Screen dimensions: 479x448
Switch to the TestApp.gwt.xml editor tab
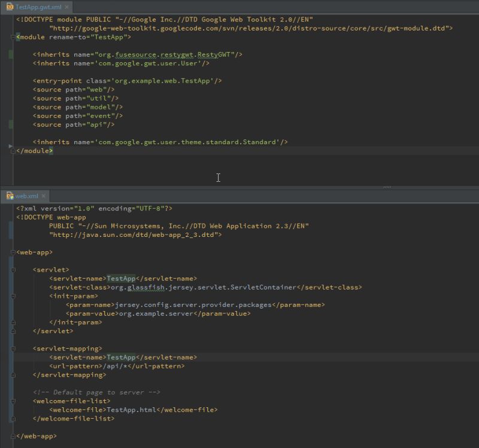(x=38, y=7)
